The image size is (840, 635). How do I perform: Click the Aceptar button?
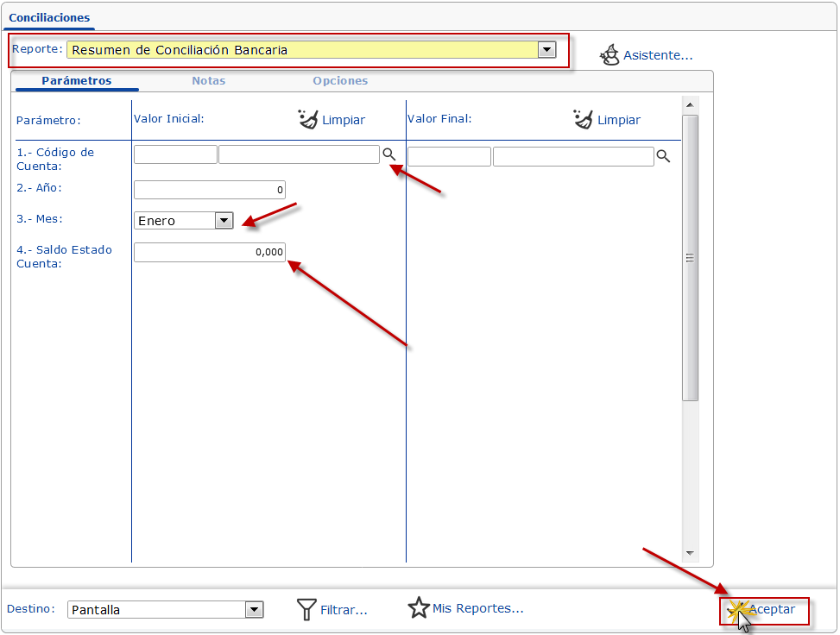pos(765,611)
